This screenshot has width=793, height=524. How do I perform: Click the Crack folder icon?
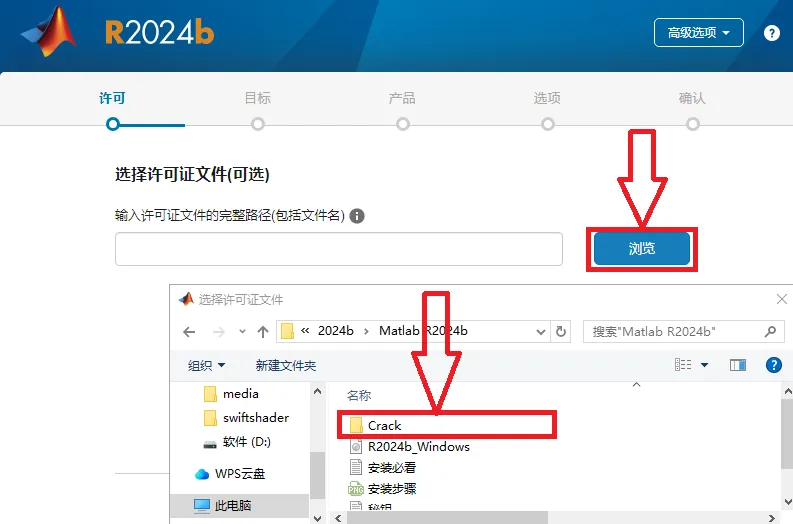(356, 425)
